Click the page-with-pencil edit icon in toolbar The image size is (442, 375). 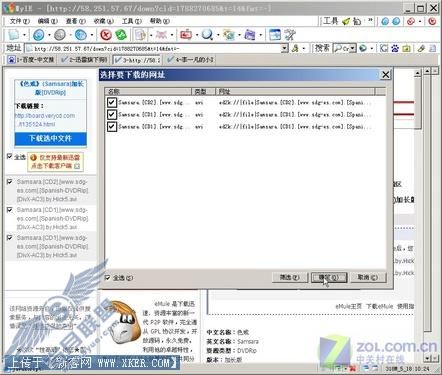point(140,34)
